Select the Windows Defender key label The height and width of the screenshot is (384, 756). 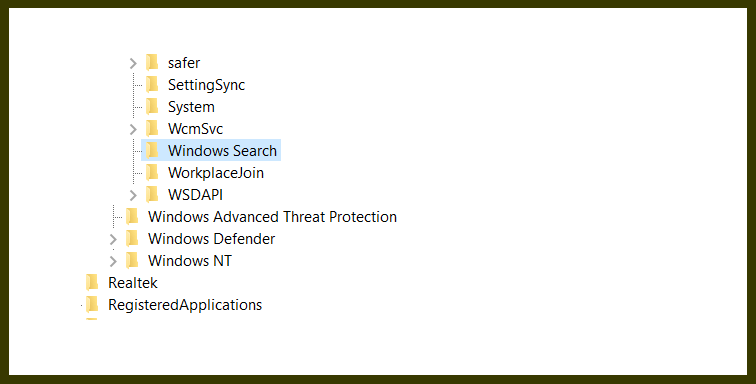(212, 239)
